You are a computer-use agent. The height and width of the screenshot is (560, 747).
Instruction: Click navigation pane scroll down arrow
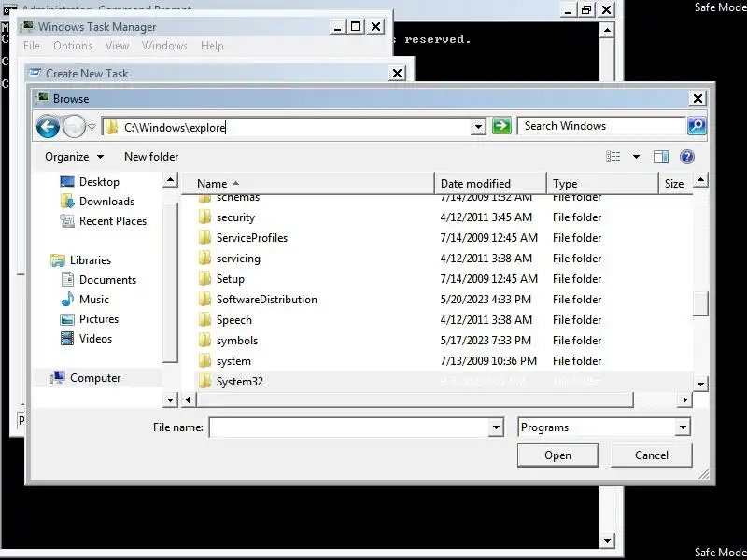coord(170,399)
